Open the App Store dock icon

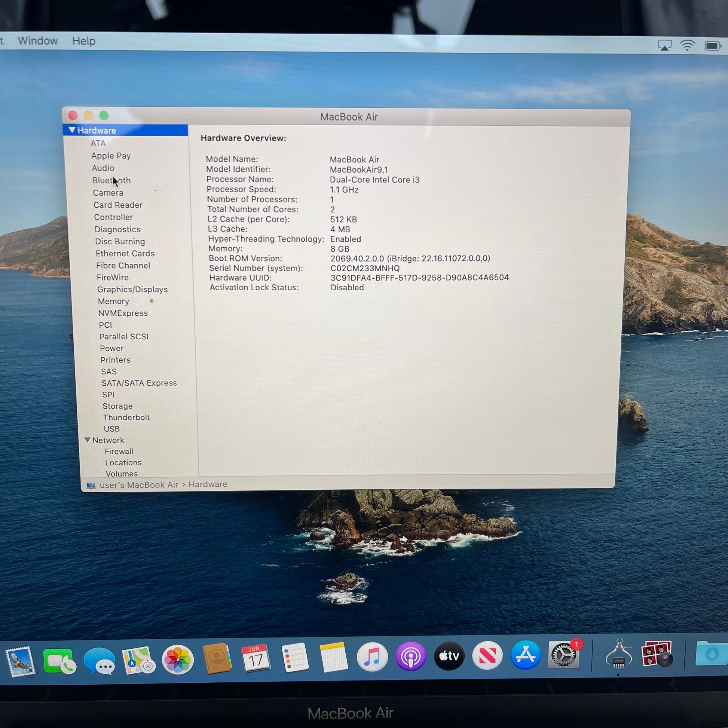526,655
